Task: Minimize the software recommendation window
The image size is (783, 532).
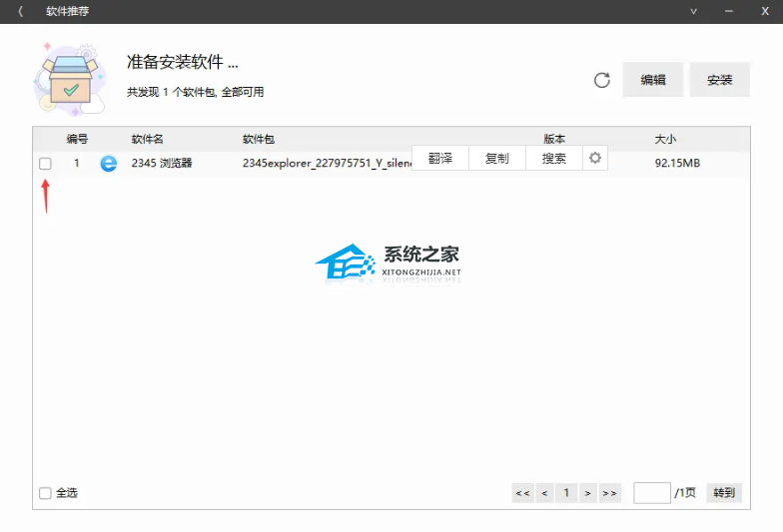Action: [729, 11]
